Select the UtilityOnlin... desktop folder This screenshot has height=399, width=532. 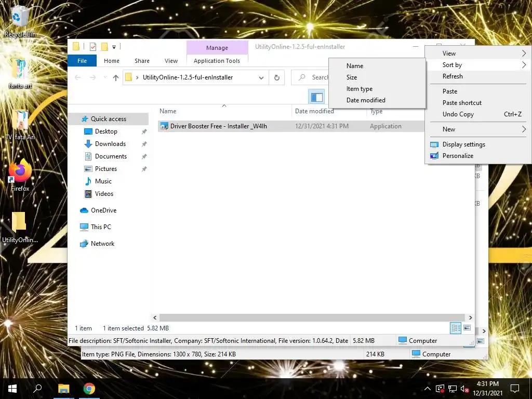coord(20,228)
